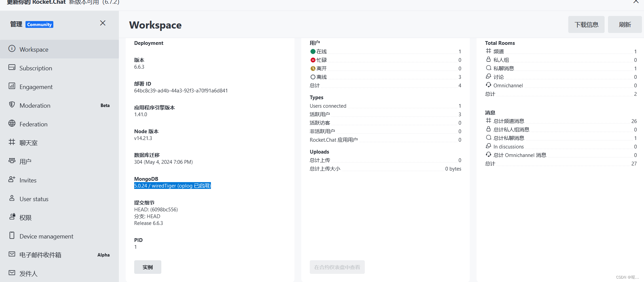Click the HEAD: (6098bc556) commit text

156,209
